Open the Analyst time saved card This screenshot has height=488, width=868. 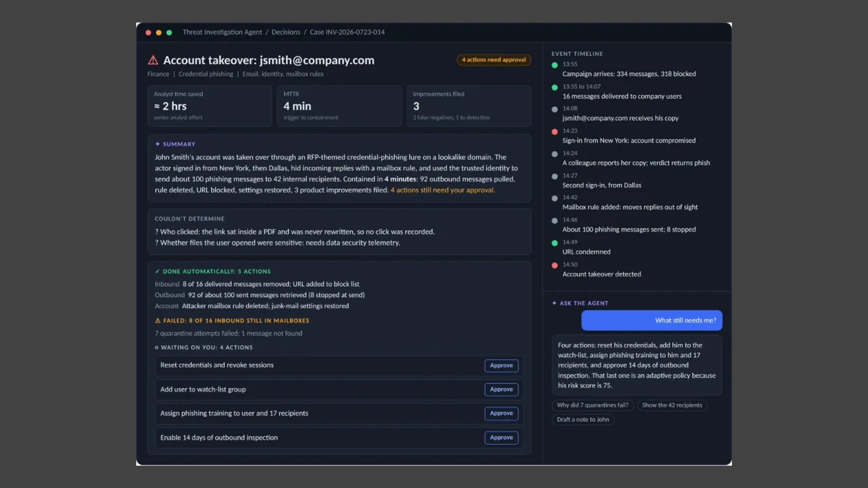209,106
